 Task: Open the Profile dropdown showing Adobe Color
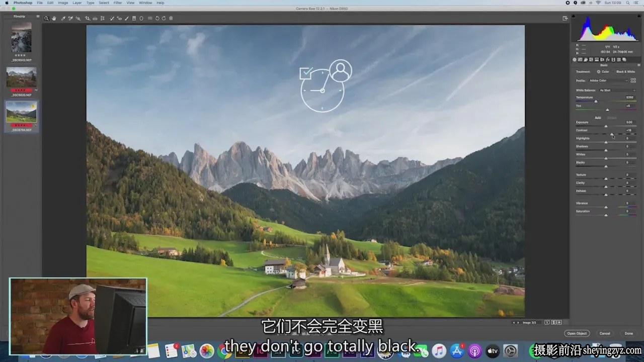coord(608,80)
